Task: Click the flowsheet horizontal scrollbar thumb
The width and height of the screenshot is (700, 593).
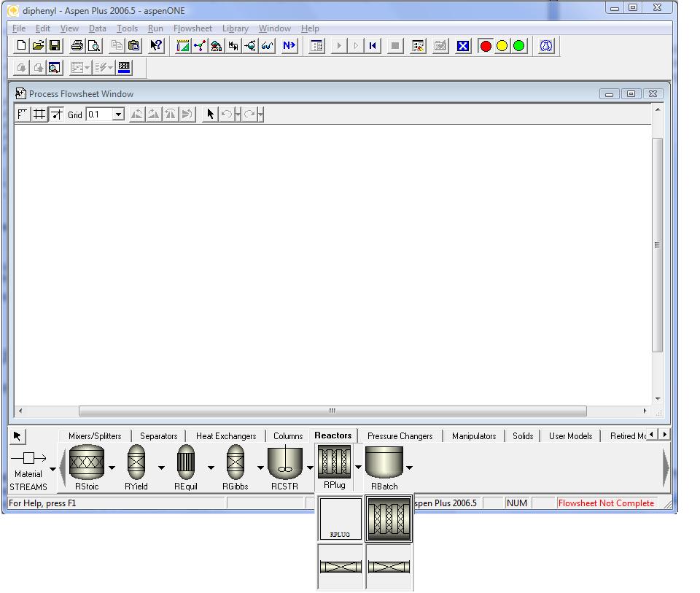Action: pos(332,411)
